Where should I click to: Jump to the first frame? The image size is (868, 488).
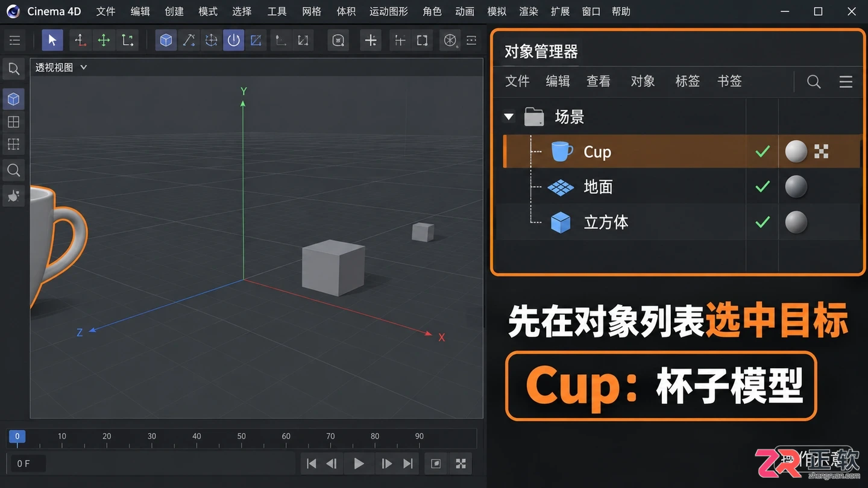pyautogui.click(x=311, y=463)
